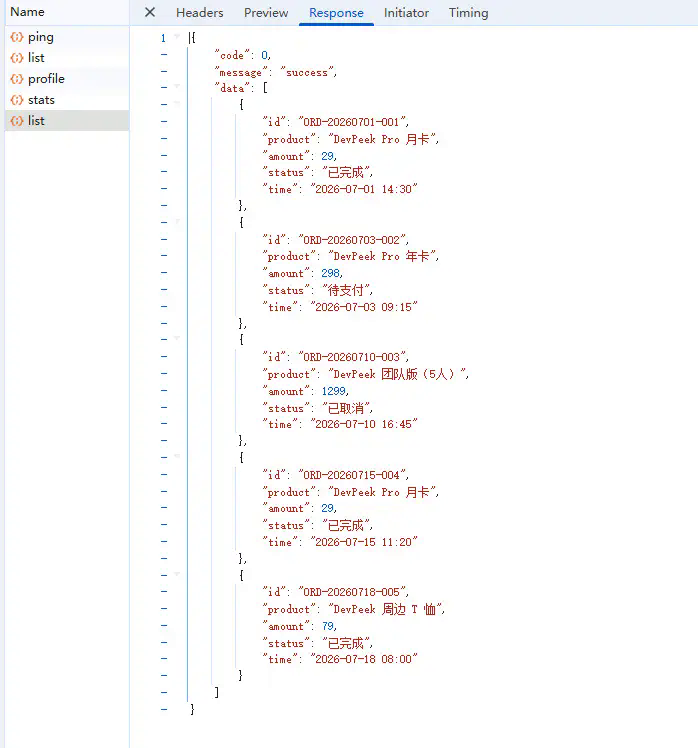Click the id value "ORD-20260718-005"

(x=353, y=592)
